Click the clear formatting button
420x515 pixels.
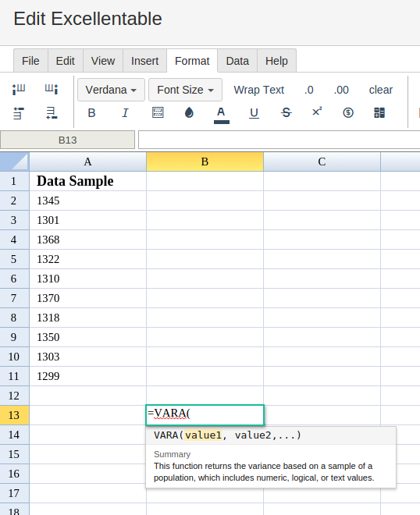pos(380,90)
